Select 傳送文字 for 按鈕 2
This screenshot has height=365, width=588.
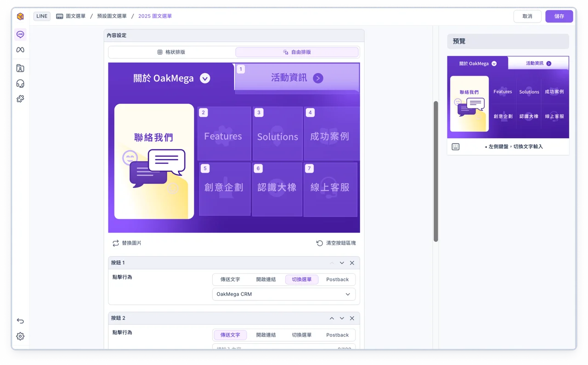coord(230,335)
